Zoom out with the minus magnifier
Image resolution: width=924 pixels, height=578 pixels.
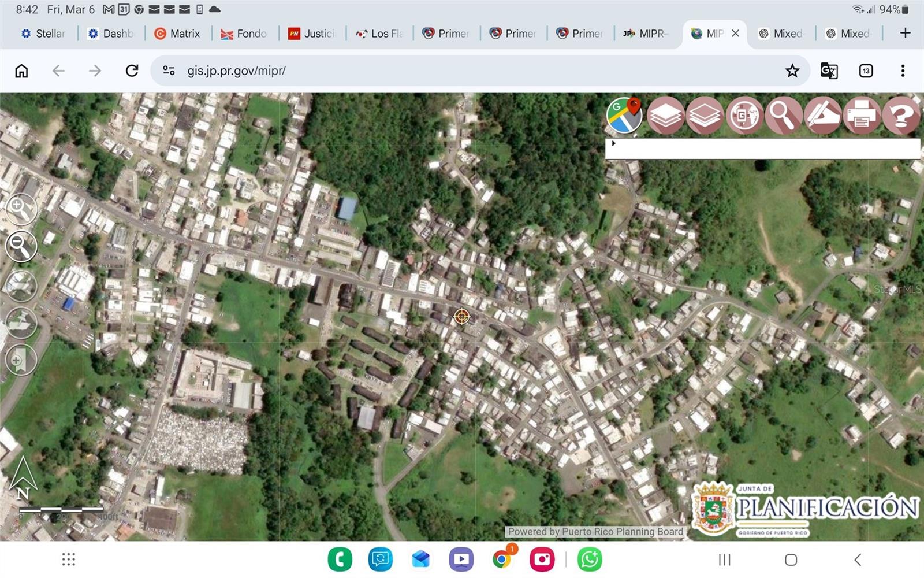pyautogui.click(x=21, y=247)
